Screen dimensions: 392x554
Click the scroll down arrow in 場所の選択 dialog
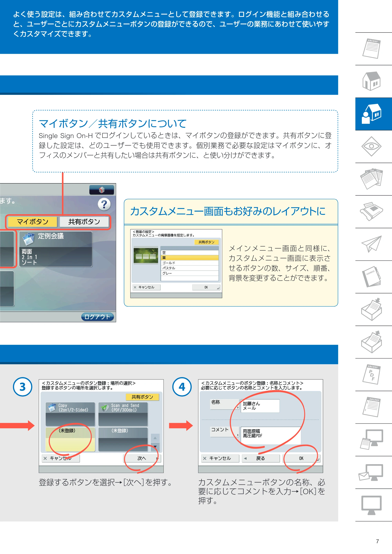tap(155, 447)
